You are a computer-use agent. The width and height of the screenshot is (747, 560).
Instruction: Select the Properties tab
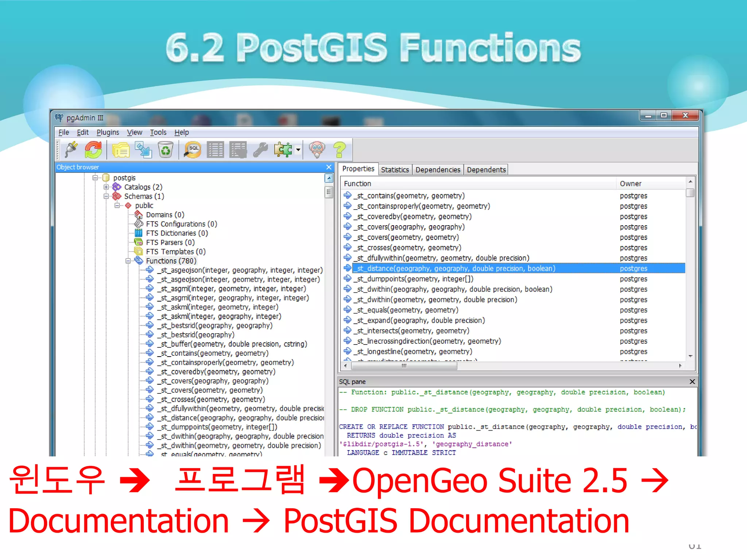click(358, 169)
